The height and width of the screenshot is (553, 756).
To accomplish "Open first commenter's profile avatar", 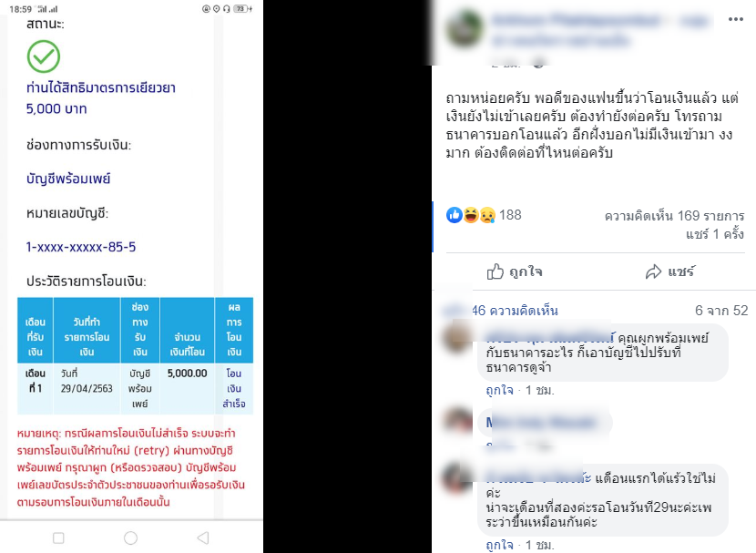I will [x=456, y=338].
